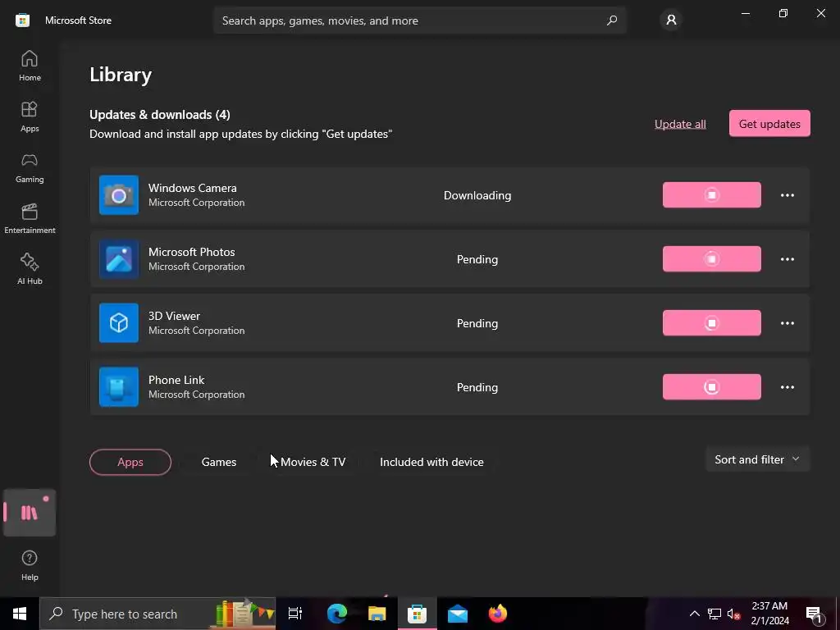The width and height of the screenshot is (840, 630).
Task: Open the Entertainment section
Action: click(x=30, y=218)
